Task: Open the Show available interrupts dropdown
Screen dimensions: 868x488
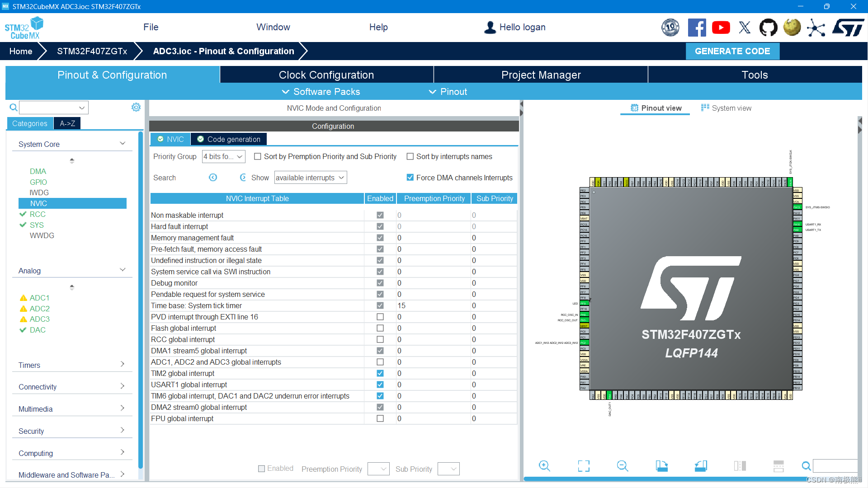Action: [x=310, y=178]
